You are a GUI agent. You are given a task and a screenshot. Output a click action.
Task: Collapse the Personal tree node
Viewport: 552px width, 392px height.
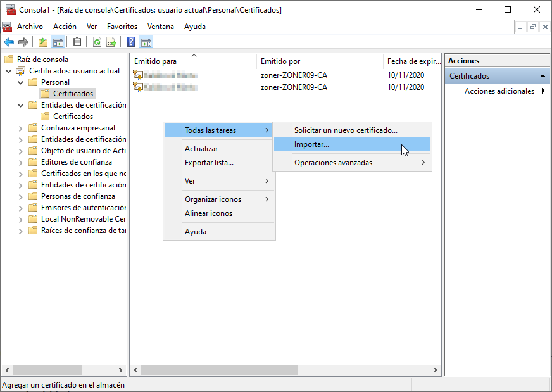[x=21, y=82]
